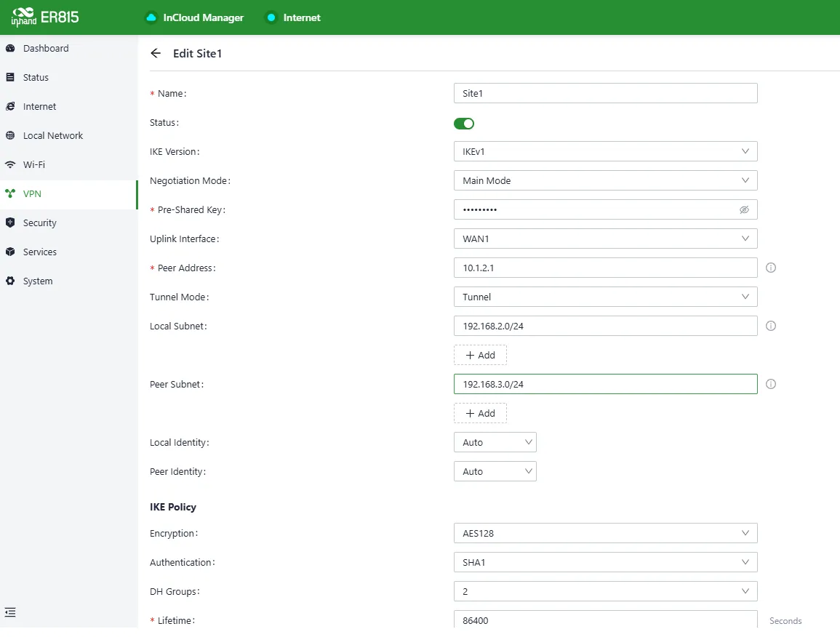Click the Seconds unit label beside Lifetime
Viewport: 840px width, 637px height.
(x=785, y=621)
